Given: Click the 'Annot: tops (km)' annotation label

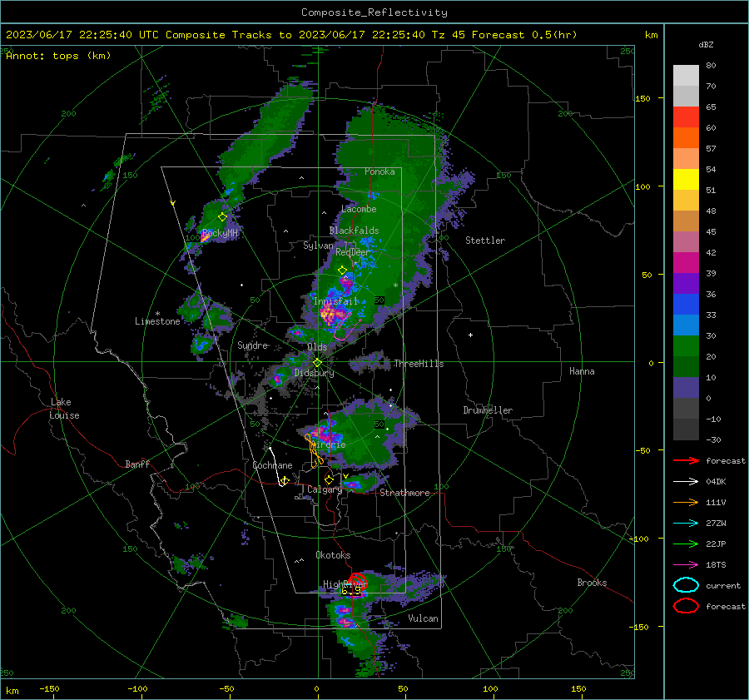Looking at the screenshot, I should tap(58, 56).
